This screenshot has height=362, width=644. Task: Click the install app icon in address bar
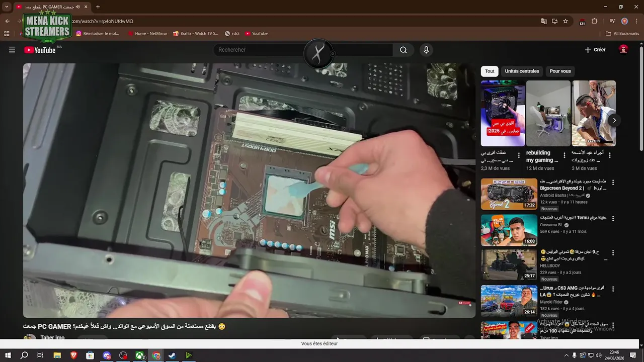(554, 21)
